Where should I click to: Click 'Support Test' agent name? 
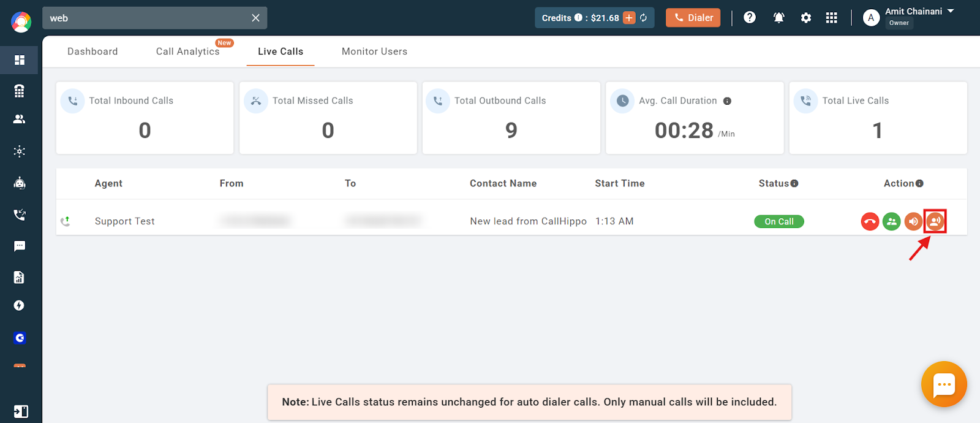124,221
